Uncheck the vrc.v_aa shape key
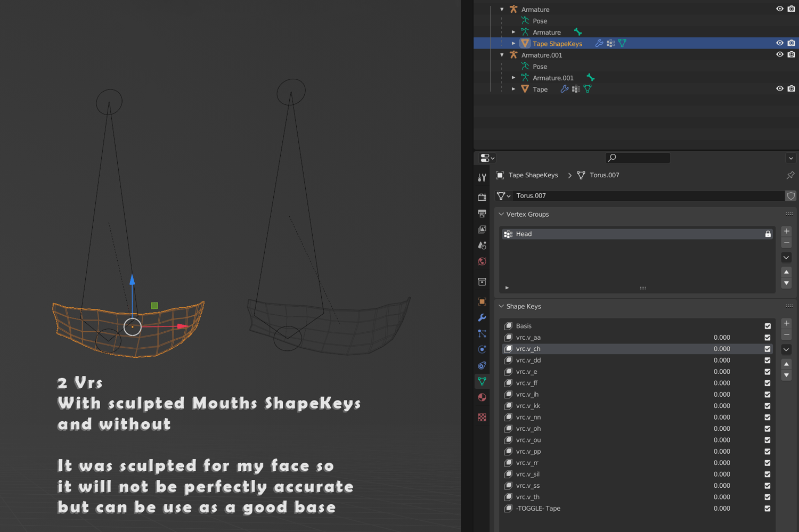The width and height of the screenshot is (799, 532). point(768,338)
